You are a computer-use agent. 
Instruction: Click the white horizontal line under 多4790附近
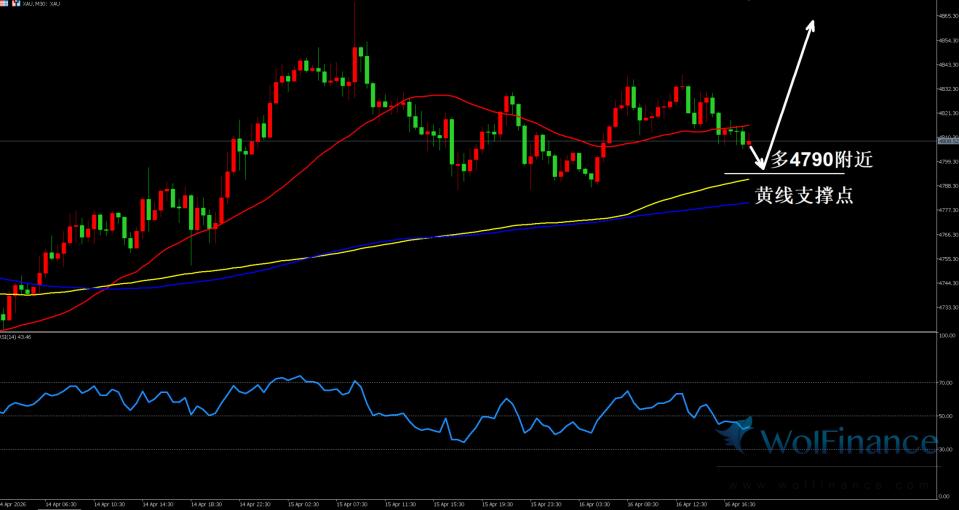click(785, 175)
